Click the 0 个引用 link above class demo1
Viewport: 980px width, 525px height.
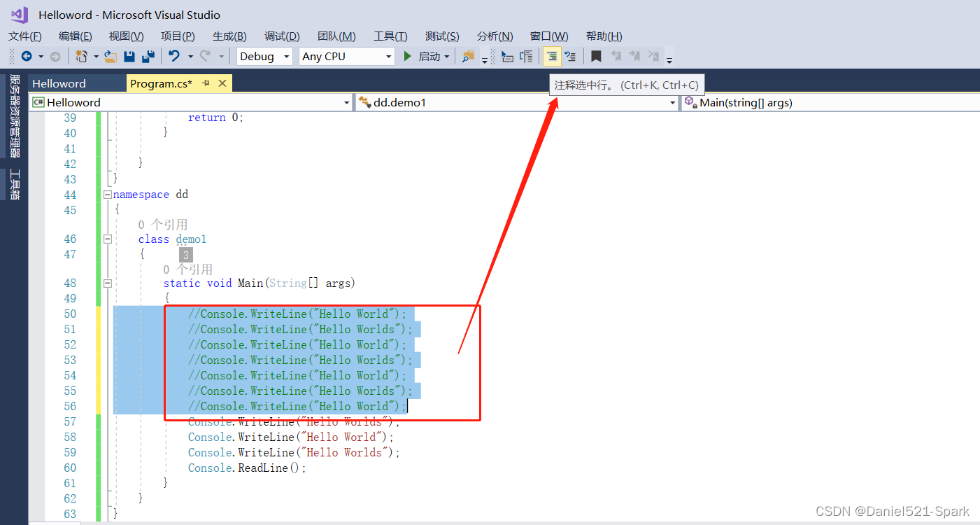click(x=163, y=225)
